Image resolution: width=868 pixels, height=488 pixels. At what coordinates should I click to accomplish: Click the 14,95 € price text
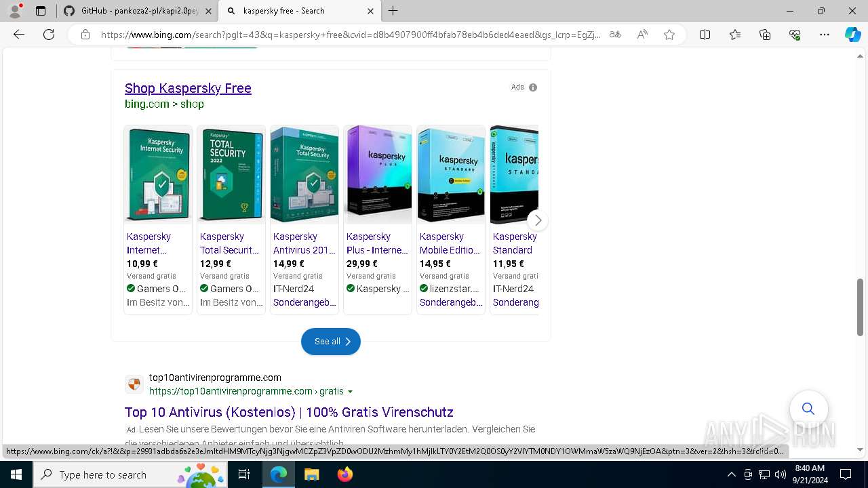pos(435,264)
